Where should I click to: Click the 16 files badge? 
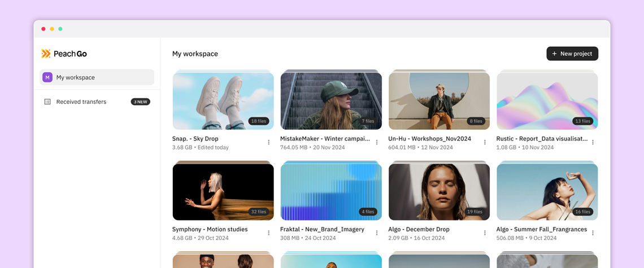click(x=583, y=212)
